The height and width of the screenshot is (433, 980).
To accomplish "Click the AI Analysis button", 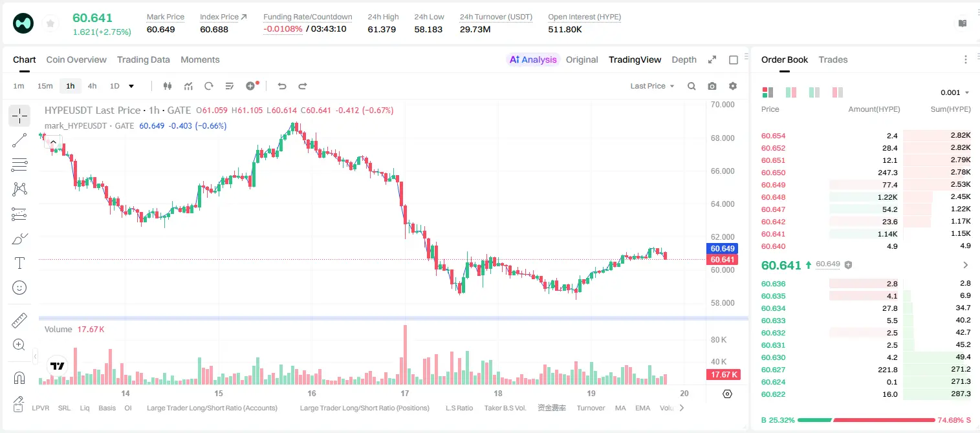I will [533, 59].
